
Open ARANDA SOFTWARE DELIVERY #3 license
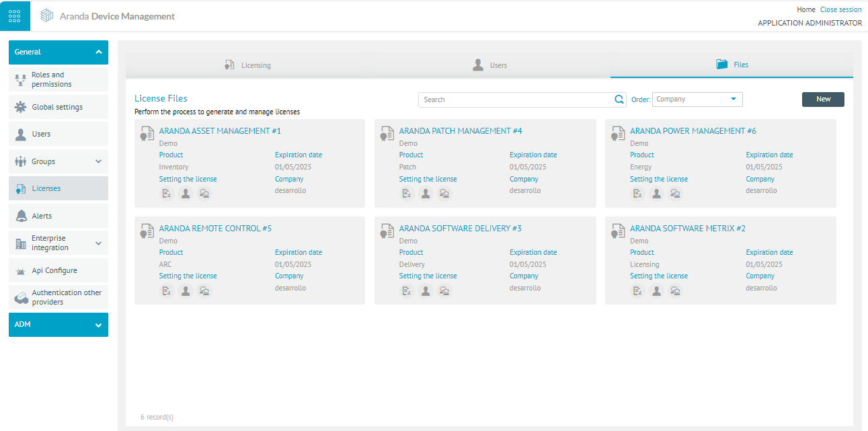tap(461, 229)
